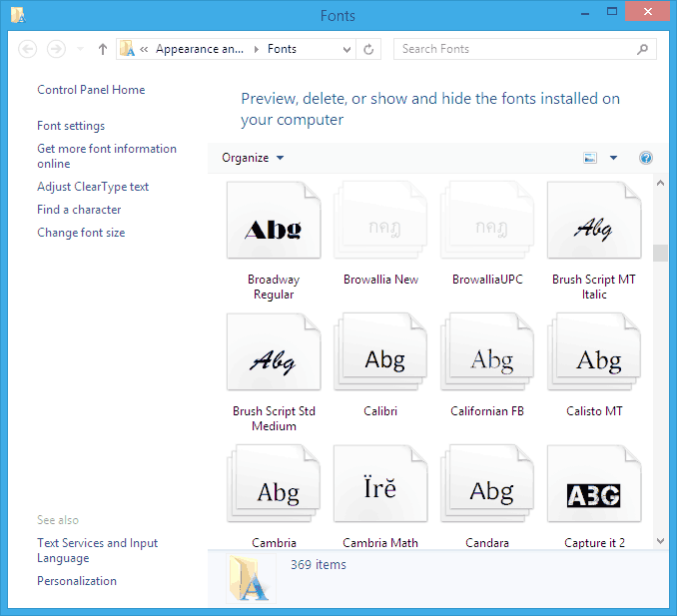Expand the address bar history dropdown
This screenshot has width=677, height=616.
[x=346, y=49]
